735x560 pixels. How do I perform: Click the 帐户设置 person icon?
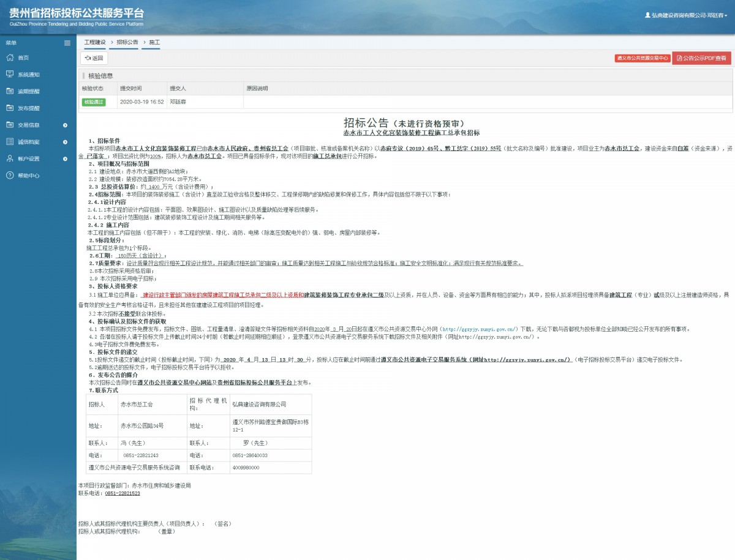point(10,159)
